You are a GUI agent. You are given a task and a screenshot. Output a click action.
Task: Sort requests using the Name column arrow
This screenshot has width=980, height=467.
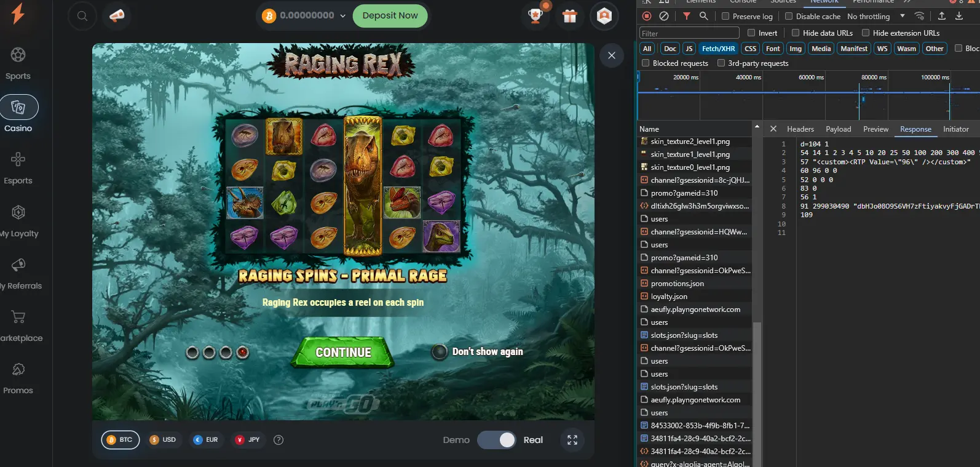coord(756,126)
